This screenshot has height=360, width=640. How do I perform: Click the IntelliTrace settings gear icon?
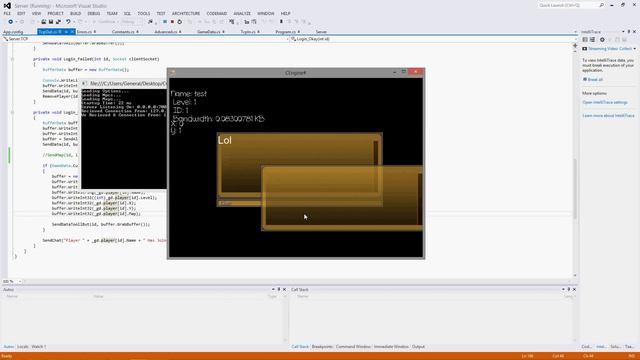tap(602, 40)
